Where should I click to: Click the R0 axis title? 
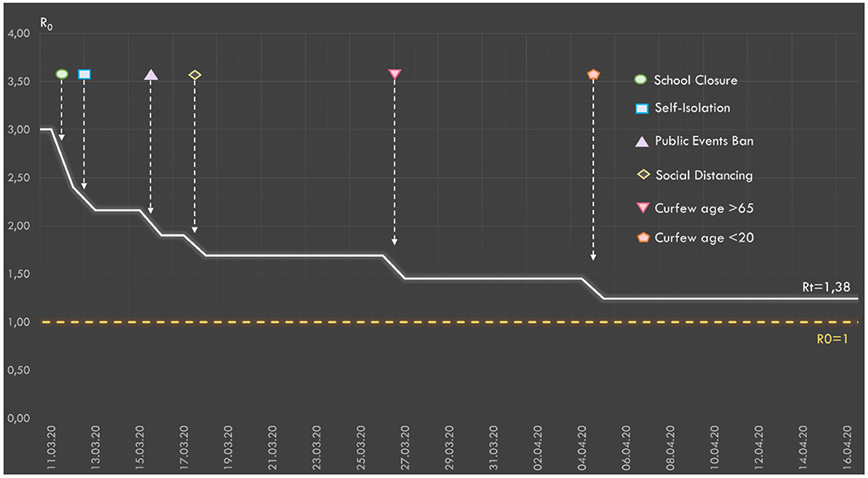(x=46, y=25)
